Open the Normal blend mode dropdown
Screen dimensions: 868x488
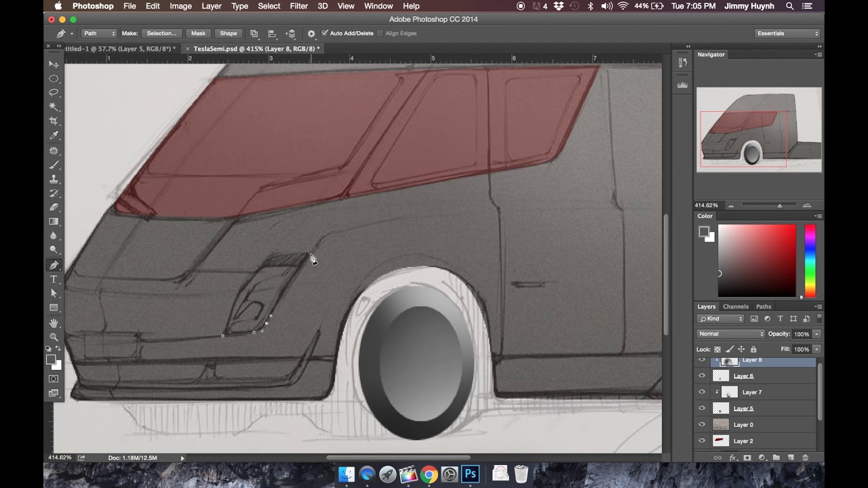730,334
